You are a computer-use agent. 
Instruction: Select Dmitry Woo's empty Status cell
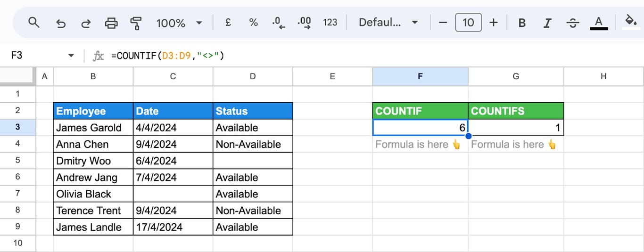pyautogui.click(x=253, y=161)
